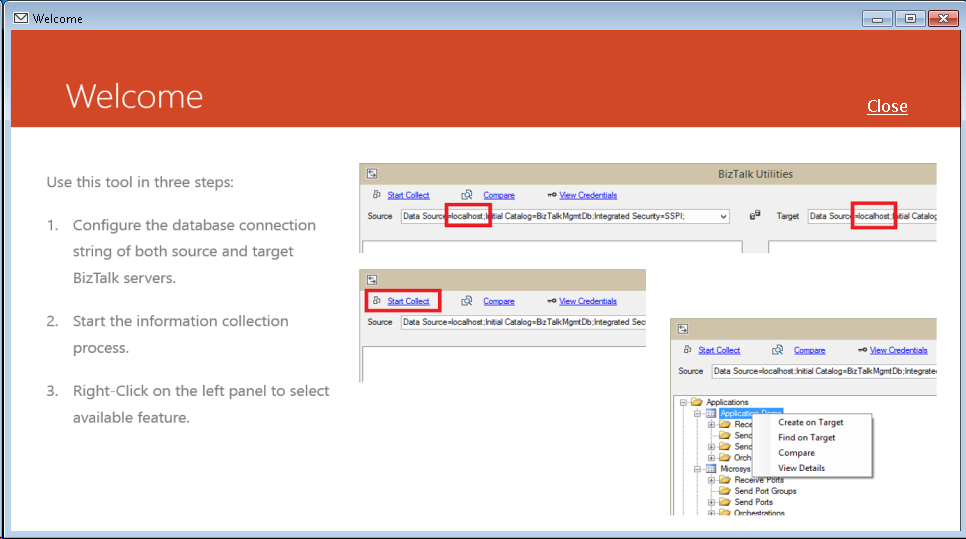
Task: Click View Credentials in the BizTalk Utilities screenshot
Action: (x=588, y=195)
